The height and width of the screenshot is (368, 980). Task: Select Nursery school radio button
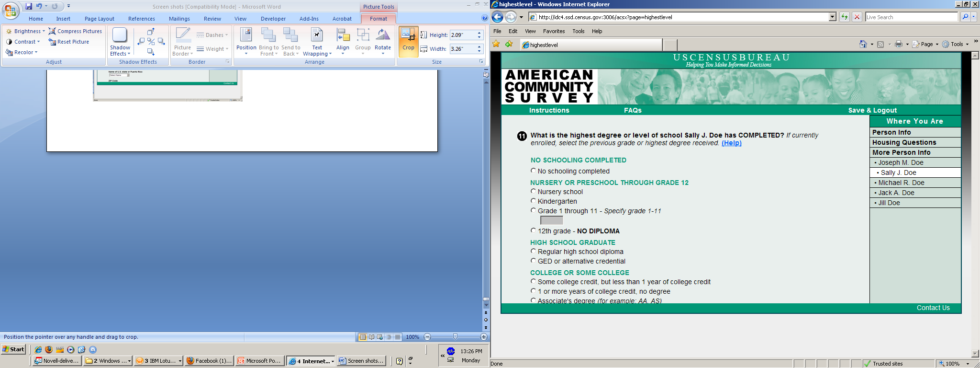coord(533,191)
